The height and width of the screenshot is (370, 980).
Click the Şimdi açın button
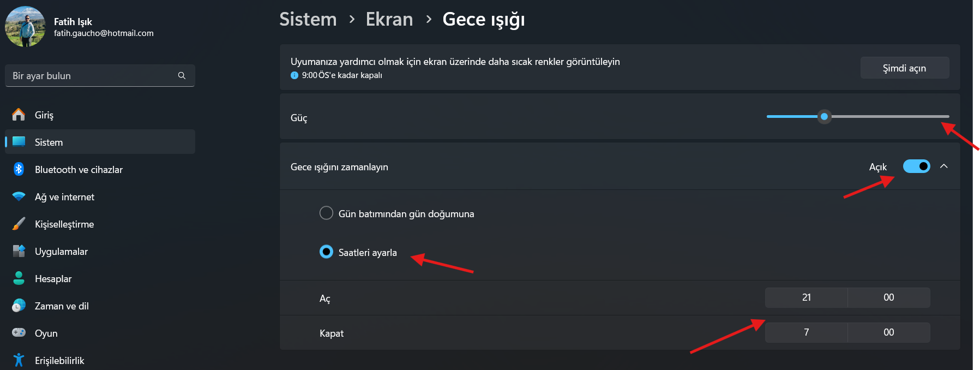point(905,68)
